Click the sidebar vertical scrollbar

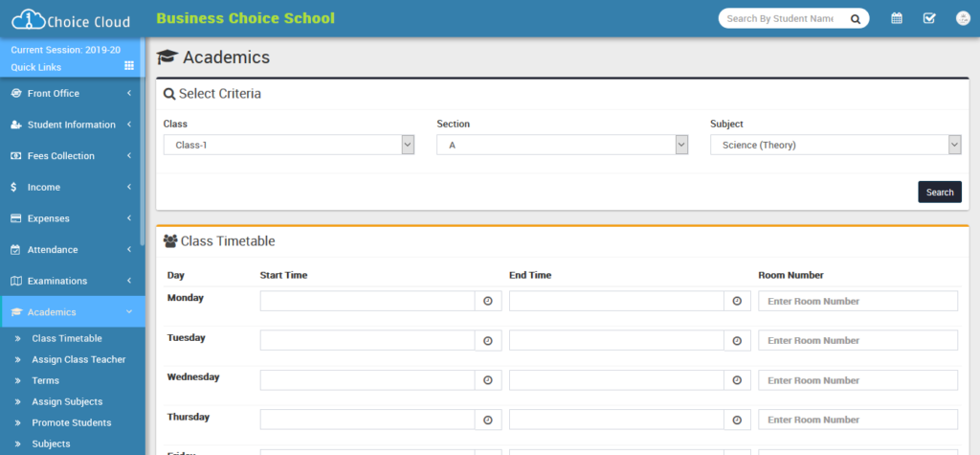(x=143, y=141)
